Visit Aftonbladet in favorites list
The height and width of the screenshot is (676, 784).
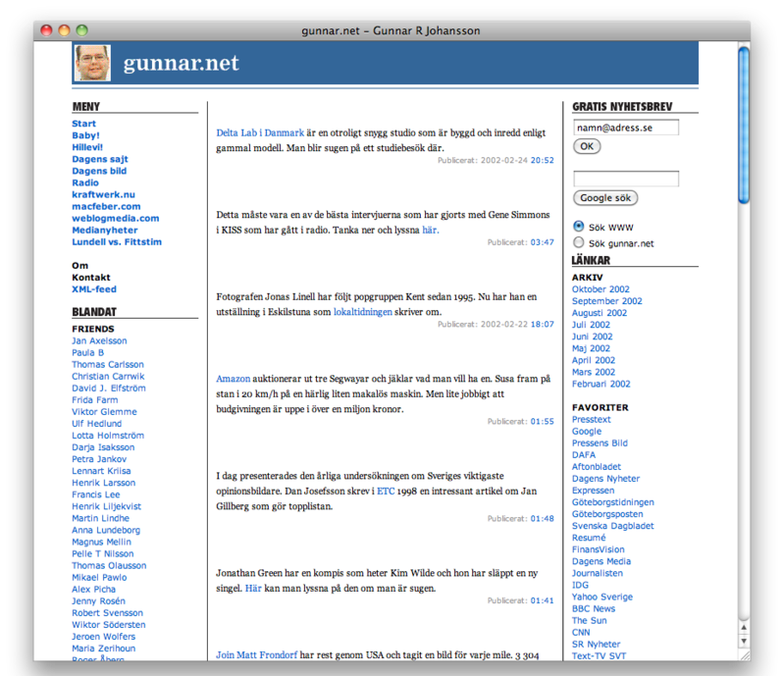596,467
